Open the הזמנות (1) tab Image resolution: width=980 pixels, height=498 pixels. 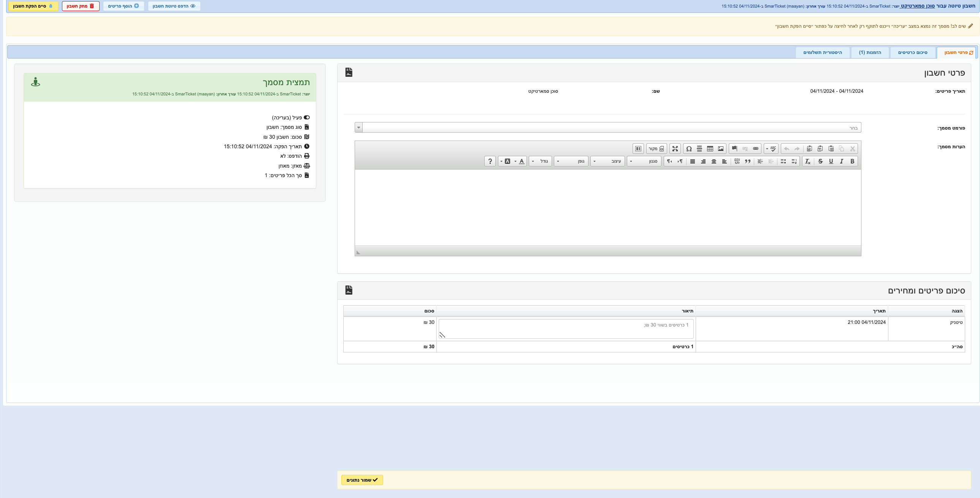click(x=870, y=52)
